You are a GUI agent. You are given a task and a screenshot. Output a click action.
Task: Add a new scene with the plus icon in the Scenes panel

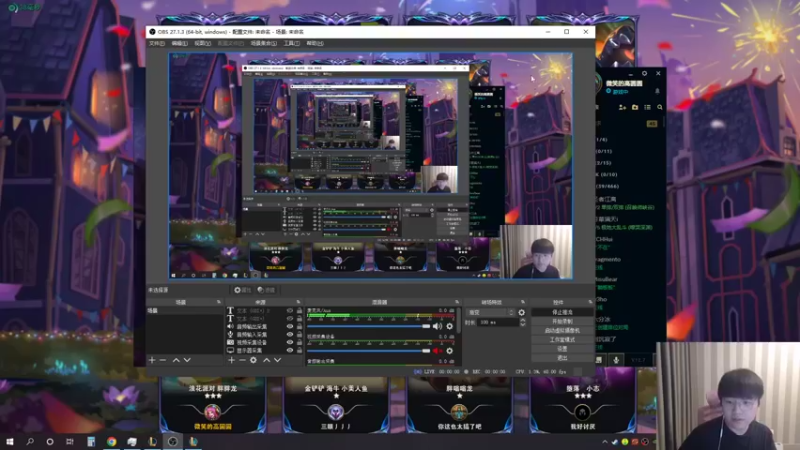152,360
